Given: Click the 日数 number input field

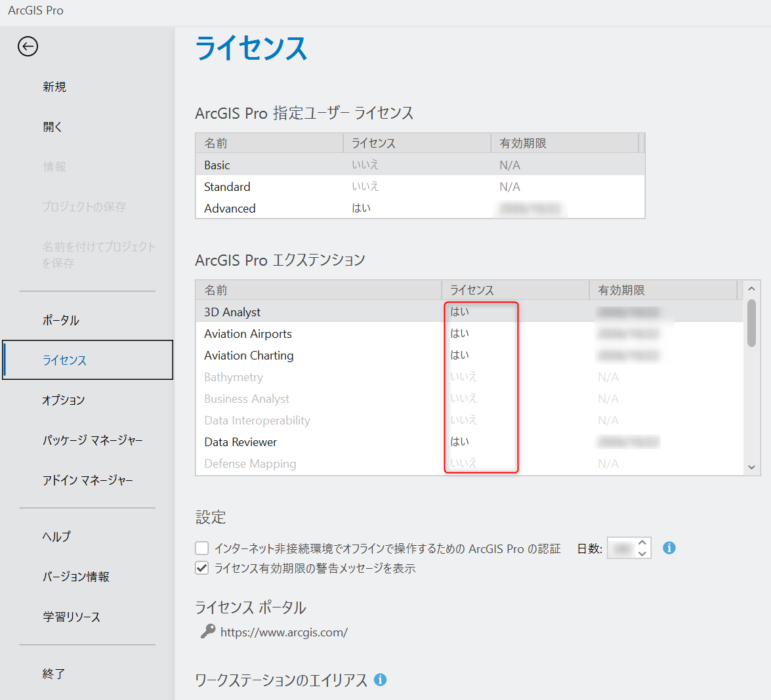Looking at the screenshot, I should 621,548.
